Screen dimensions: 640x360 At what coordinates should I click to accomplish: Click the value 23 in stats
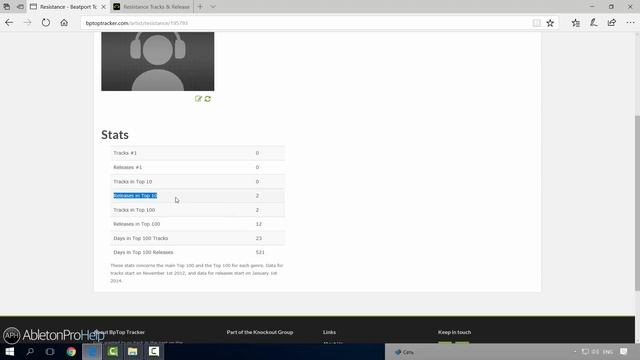coord(259,238)
